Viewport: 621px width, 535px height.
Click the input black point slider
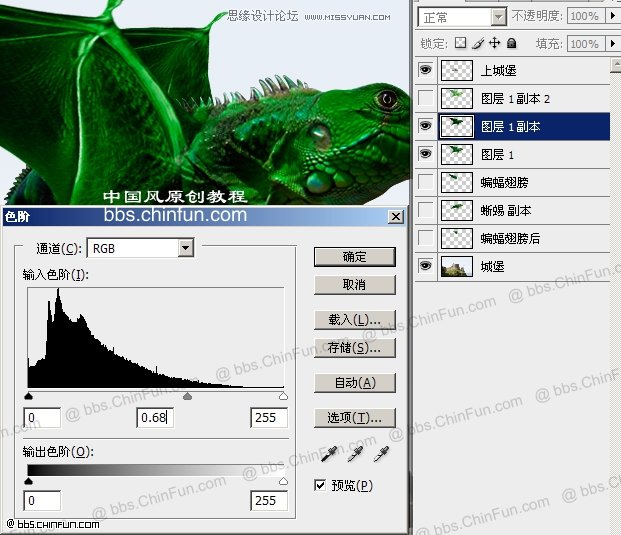[29, 396]
